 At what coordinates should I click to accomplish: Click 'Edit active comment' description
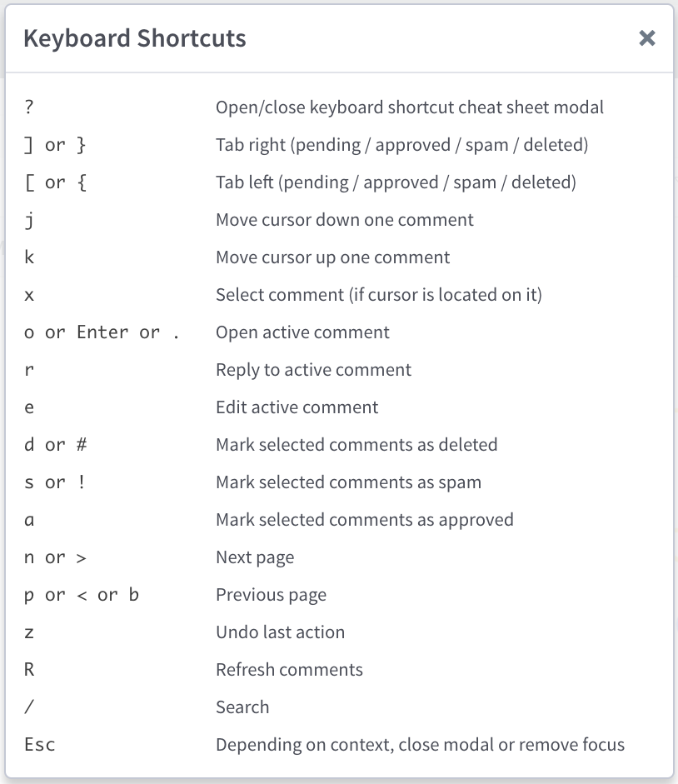click(x=297, y=407)
